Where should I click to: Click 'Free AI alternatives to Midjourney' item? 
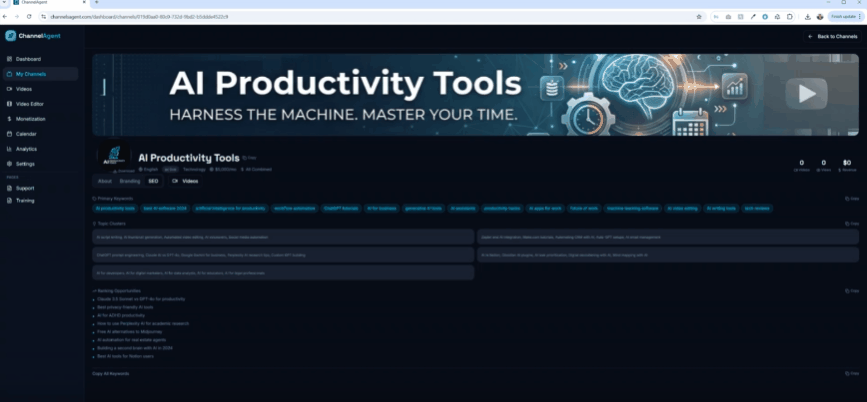click(x=129, y=332)
